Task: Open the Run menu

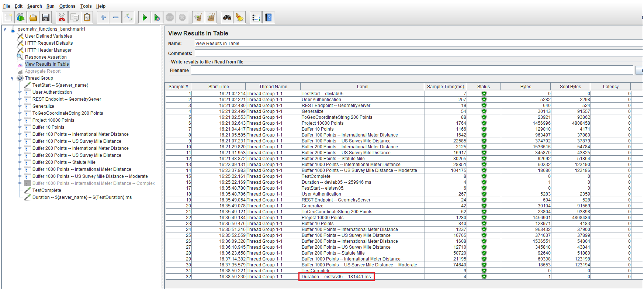Action: coord(51,6)
